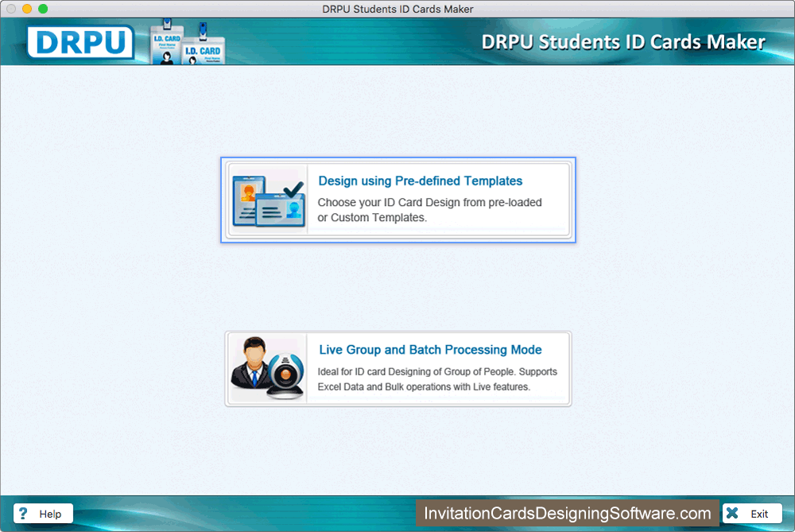Image resolution: width=795 pixels, height=532 pixels.
Task: Minimize the window with yellow button
Action: [x=27, y=9]
